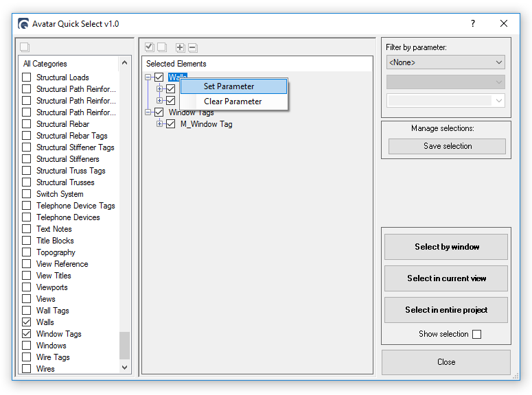Check the Wires category
Image resolution: width=532 pixels, height=395 pixels.
pos(27,368)
